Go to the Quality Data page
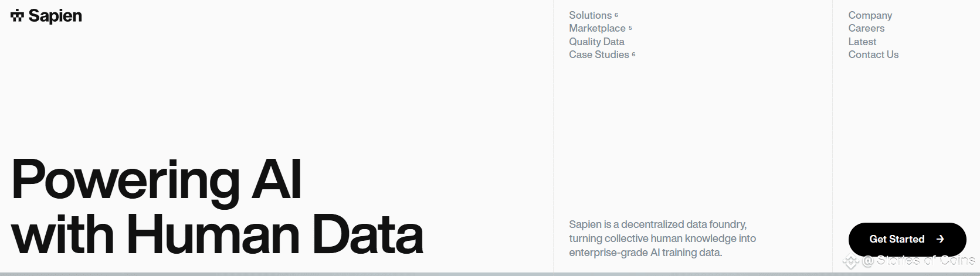 pyautogui.click(x=596, y=42)
